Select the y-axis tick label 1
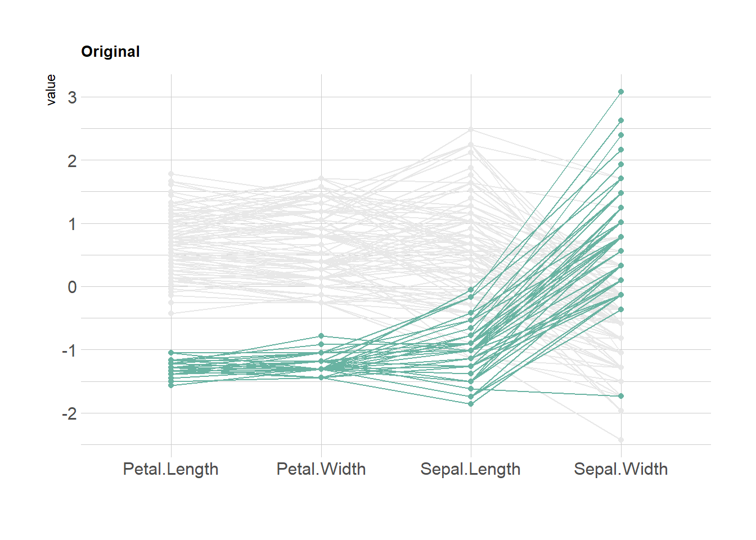 pyautogui.click(x=72, y=224)
